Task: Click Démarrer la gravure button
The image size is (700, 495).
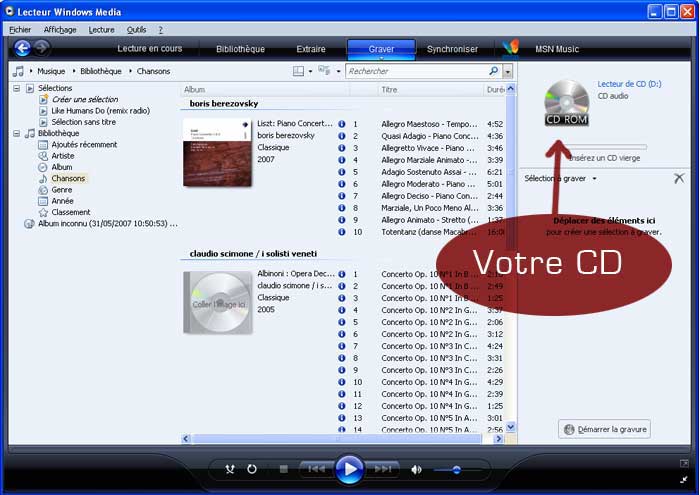Action: coord(606,429)
